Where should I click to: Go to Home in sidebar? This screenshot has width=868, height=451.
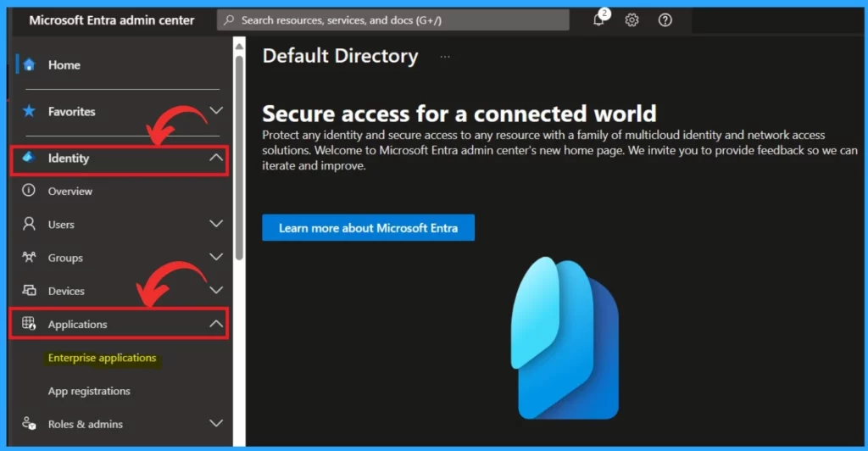pyautogui.click(x=64, y=64)
